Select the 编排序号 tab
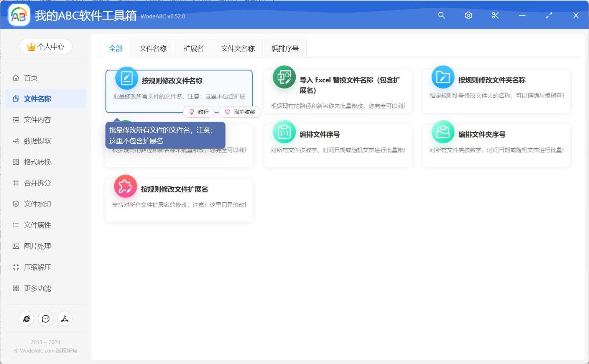This screenshot has width=589, height=364. point(285,49)
